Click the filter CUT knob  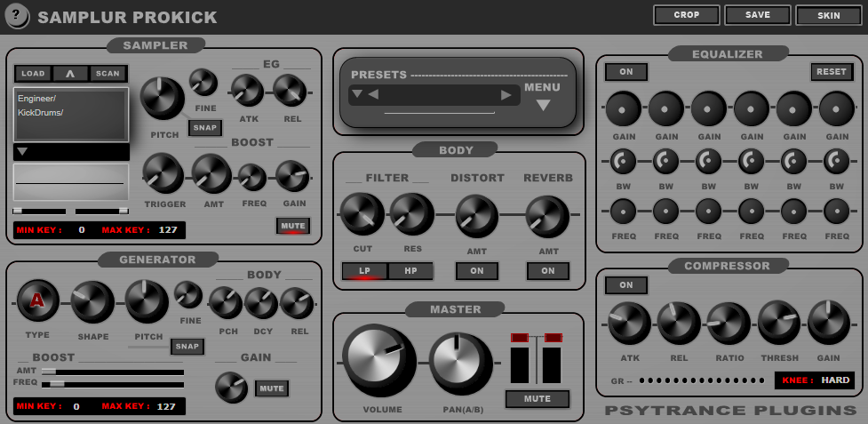362,215
